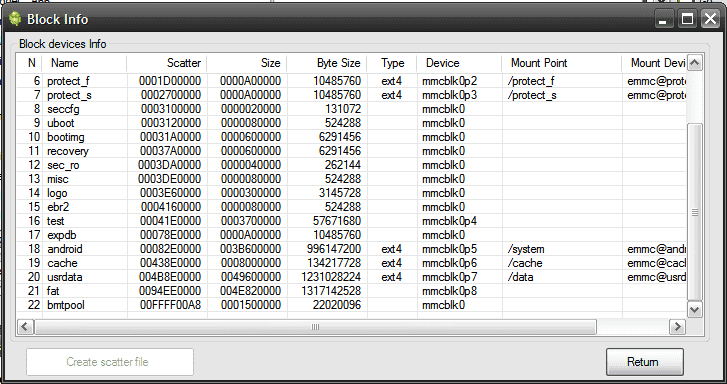This screenshot has height=384, width=727.
Task: Select the recovery partition name
Action: pos(68,151)
